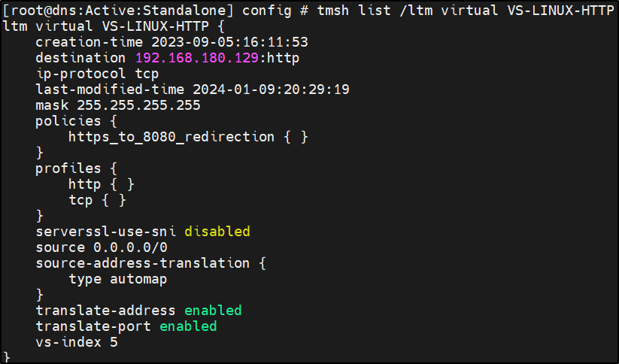Click the 'source-address-translation {' line
This screenshot has width=619, height=364.
(x=151, y=262)
